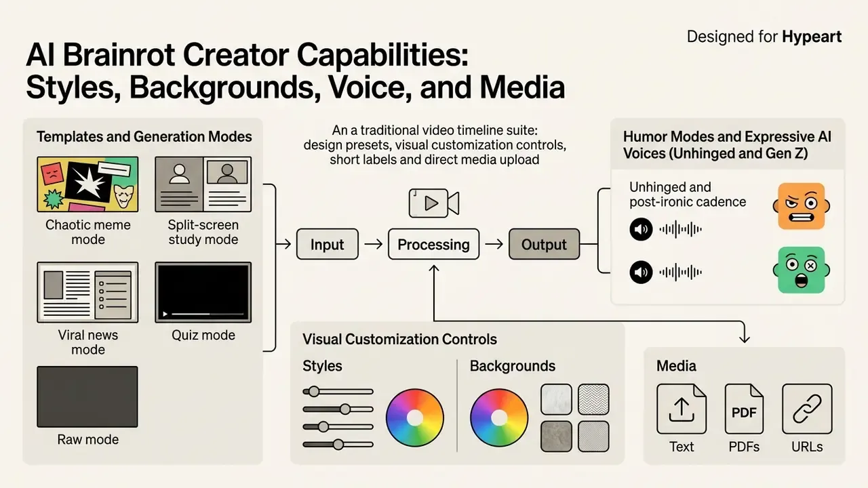Click the waveform beside the orange face

pos(681,230)
